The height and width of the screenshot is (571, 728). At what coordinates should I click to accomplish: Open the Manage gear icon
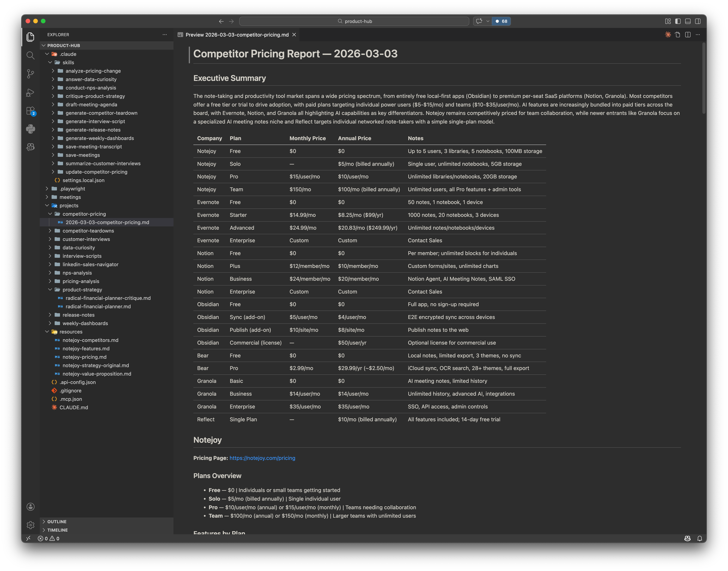[30, 525]
